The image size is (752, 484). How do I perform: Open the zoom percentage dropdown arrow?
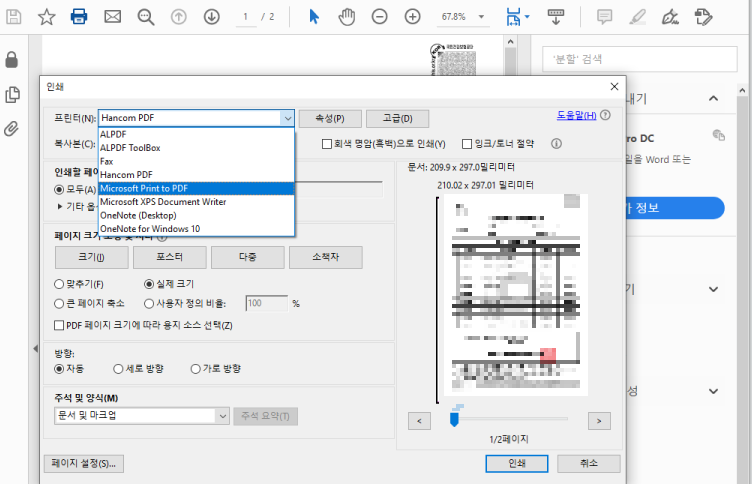click(x=481, y=17)
